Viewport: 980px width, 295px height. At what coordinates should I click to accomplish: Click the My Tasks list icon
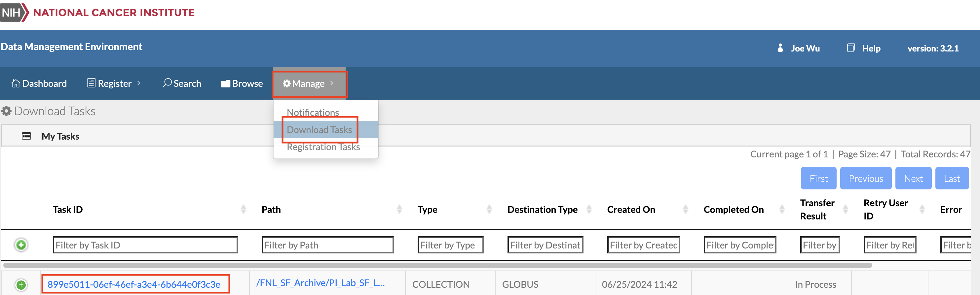(26, 136)
